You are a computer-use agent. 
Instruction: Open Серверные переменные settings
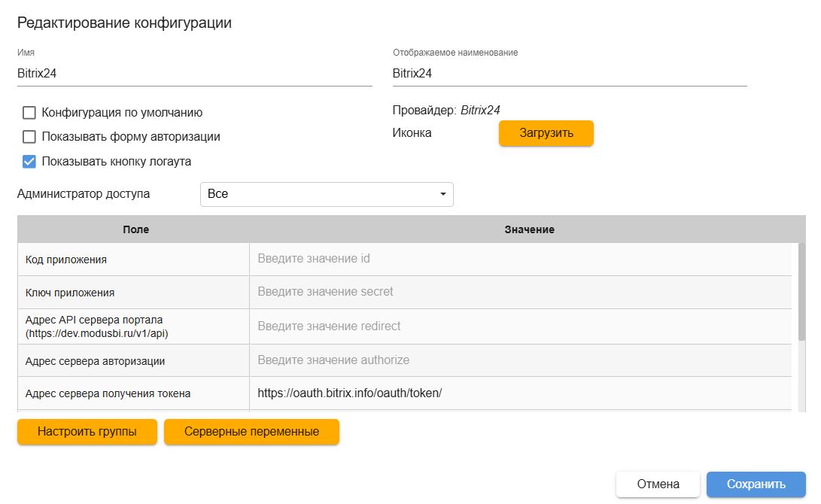click(251, 432)
